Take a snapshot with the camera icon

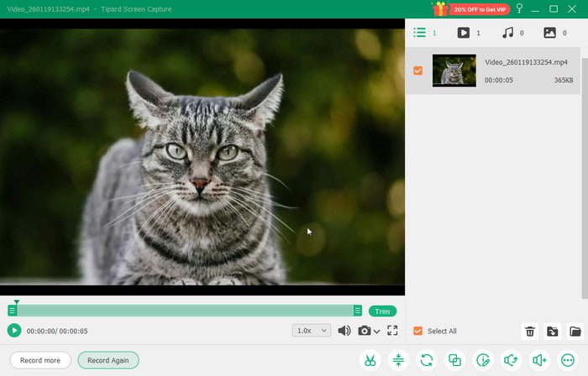pyautogui.click(x=364, y=331)
